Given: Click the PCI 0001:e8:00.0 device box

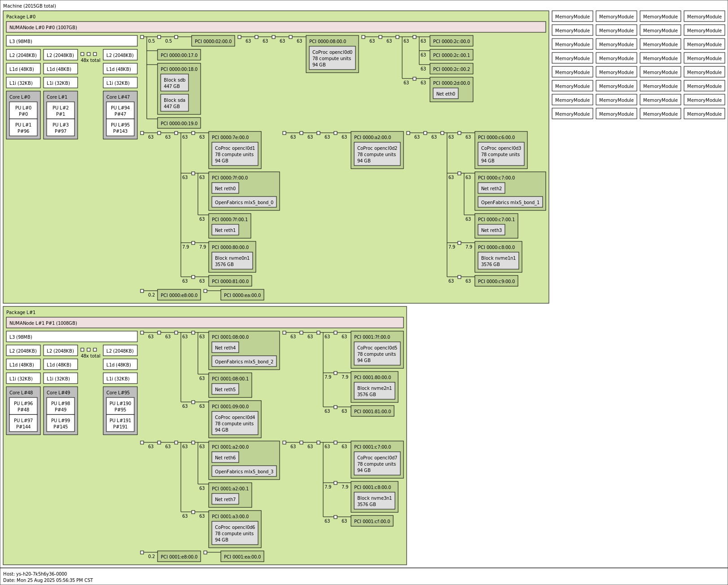Looking at the screenshot, I should point(179,557).
